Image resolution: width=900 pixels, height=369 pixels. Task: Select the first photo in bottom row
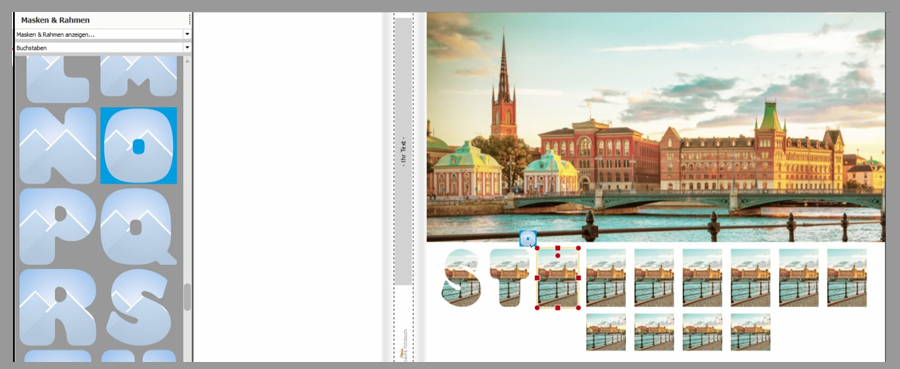tap(606, 332)
